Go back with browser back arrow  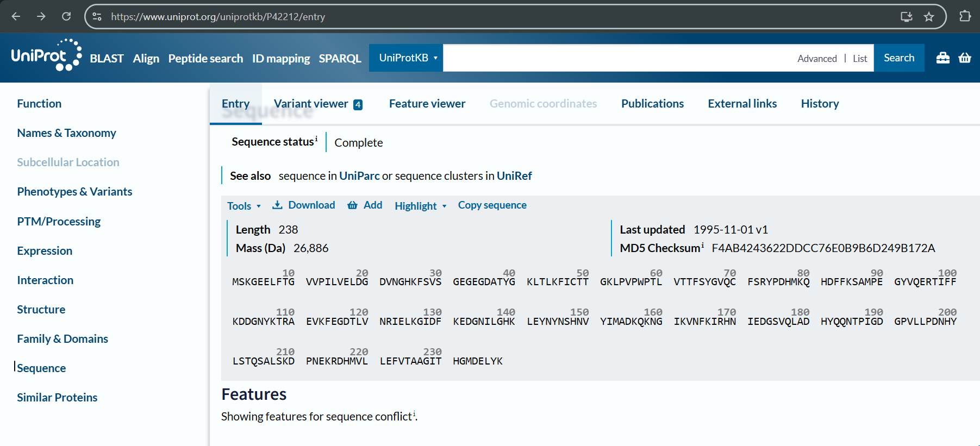tap(16, 16)
